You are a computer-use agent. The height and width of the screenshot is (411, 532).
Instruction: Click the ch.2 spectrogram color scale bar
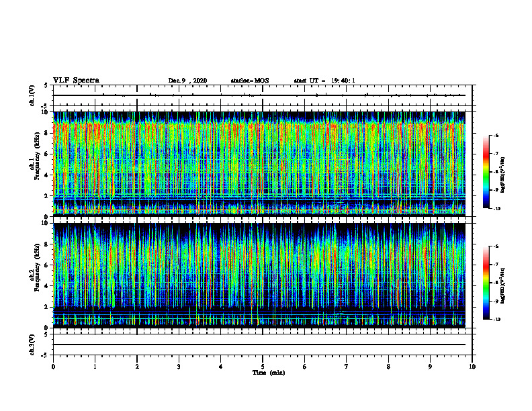click(486, 283)
